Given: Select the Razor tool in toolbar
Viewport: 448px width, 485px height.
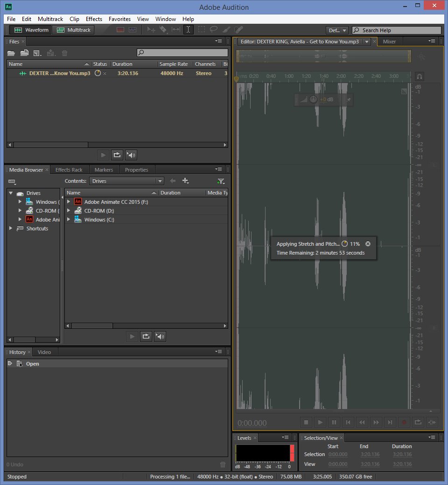Looking at the screenshot, I should pos(163,30).
